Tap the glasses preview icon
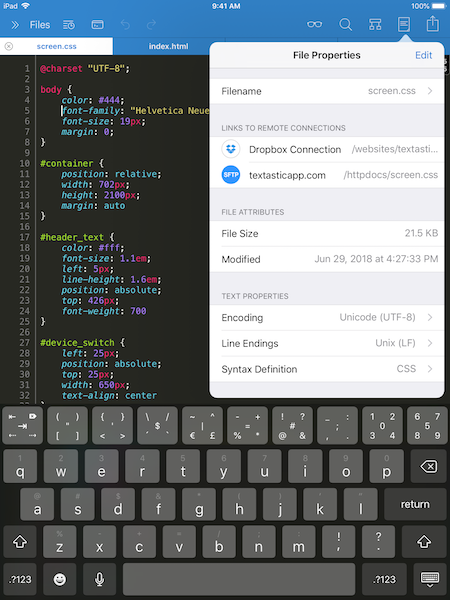 pyautogui.click(x=315, y=25)
